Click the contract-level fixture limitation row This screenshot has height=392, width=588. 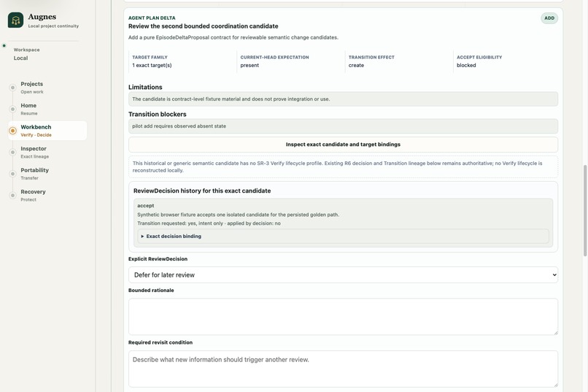[x=343, y=99]
